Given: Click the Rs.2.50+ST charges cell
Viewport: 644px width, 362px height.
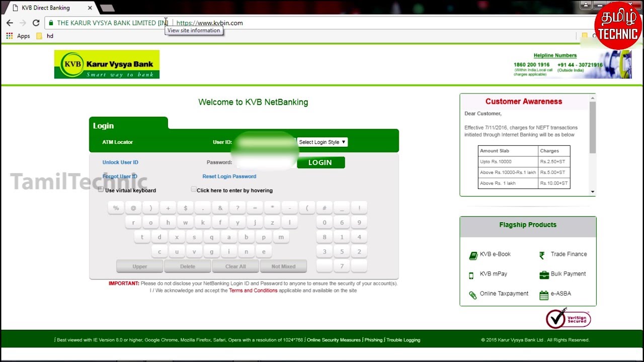Looking at the screenshot, I should (554, 162).
